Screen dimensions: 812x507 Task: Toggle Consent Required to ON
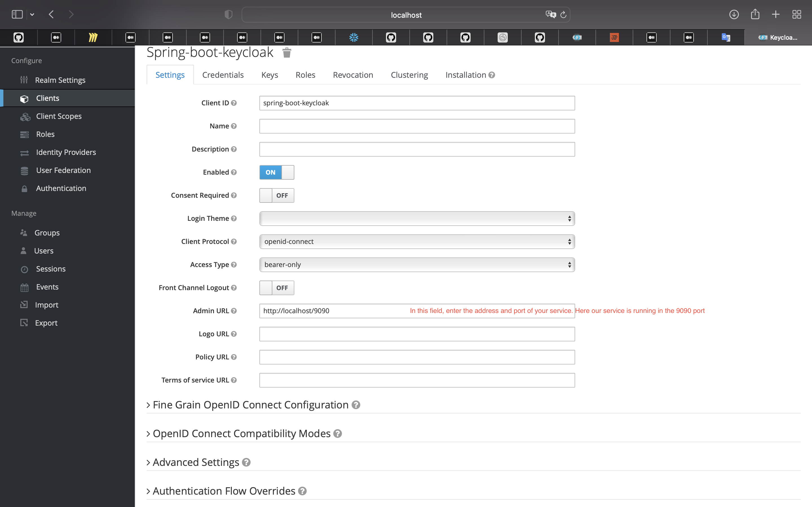click(x=277, y=195)
